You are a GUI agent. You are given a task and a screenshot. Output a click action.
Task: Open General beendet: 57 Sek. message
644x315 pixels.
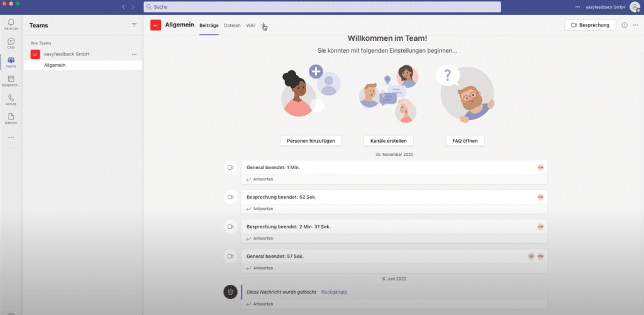pyautogui.click(x=394, y=257)
